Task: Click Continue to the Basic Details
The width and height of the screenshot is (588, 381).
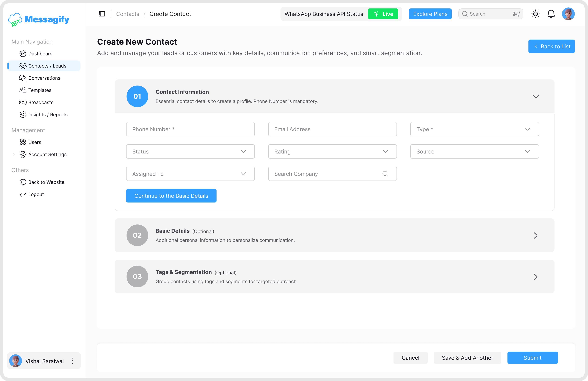Action: coord(171,196)
